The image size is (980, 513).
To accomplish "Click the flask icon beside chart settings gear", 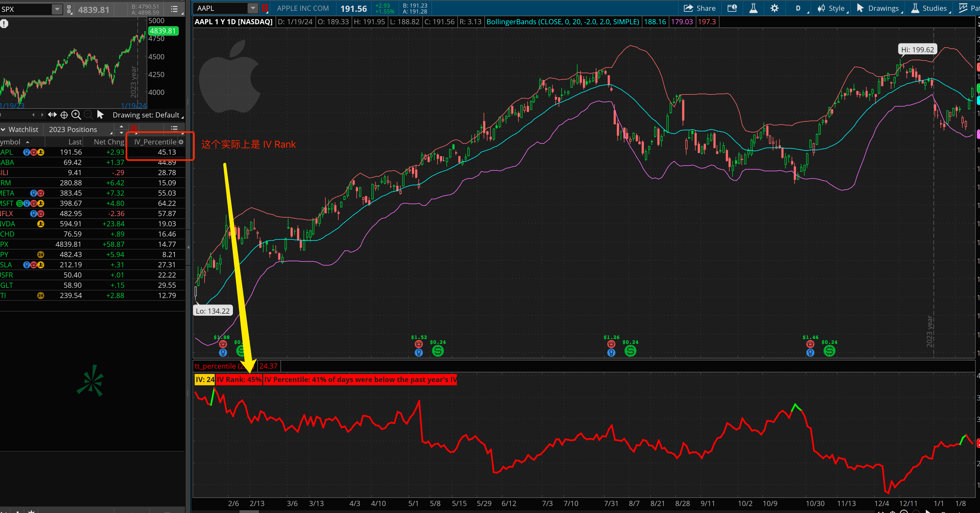I will (753, 8).
